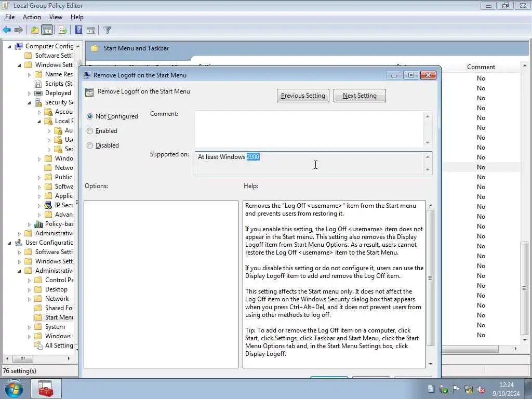Select the Network tree item under User Configuration
532x399 pixels.
click(57, 299)
